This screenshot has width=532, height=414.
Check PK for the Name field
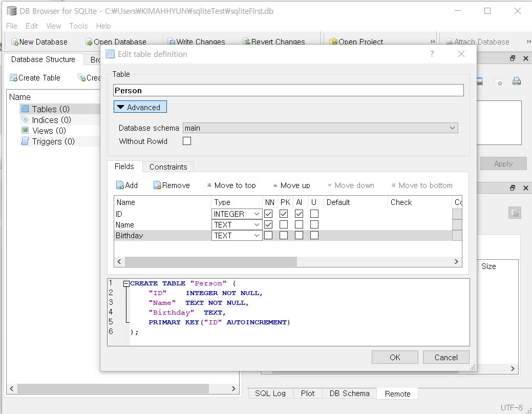click(284, 224)
